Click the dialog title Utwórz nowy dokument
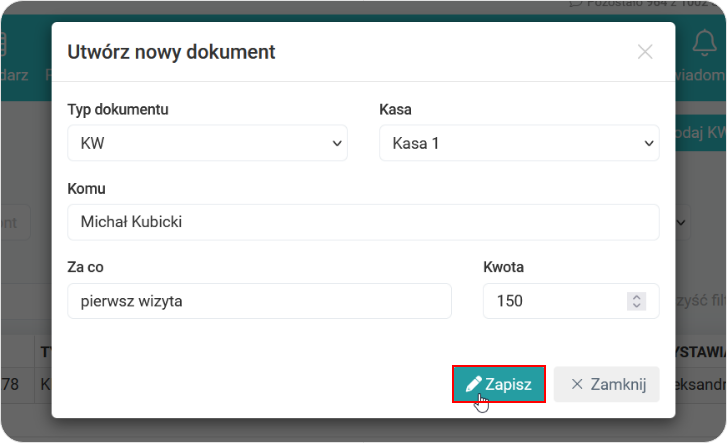The image size is (727, 443). coord(172,52)
